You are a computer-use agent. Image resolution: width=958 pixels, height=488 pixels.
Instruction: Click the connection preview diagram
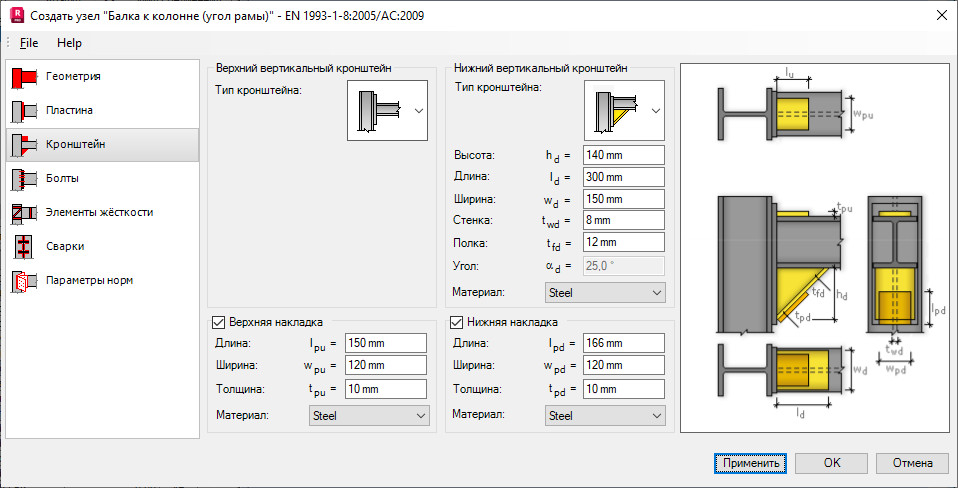pyautogui.click(x=815, y=249)
